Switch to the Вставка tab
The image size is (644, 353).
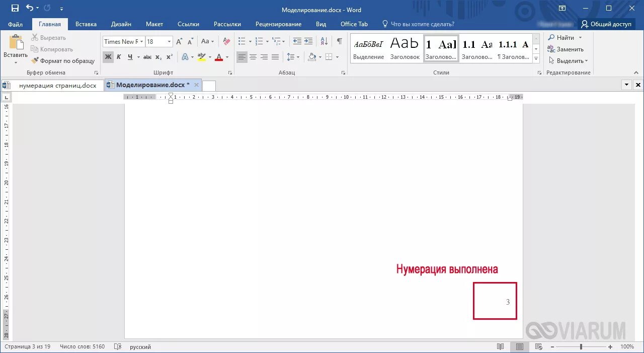[86, 24]
